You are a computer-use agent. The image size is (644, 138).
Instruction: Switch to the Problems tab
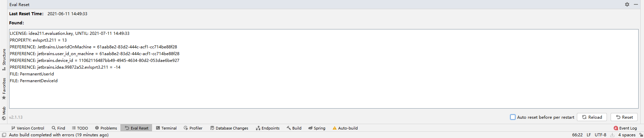106,128
